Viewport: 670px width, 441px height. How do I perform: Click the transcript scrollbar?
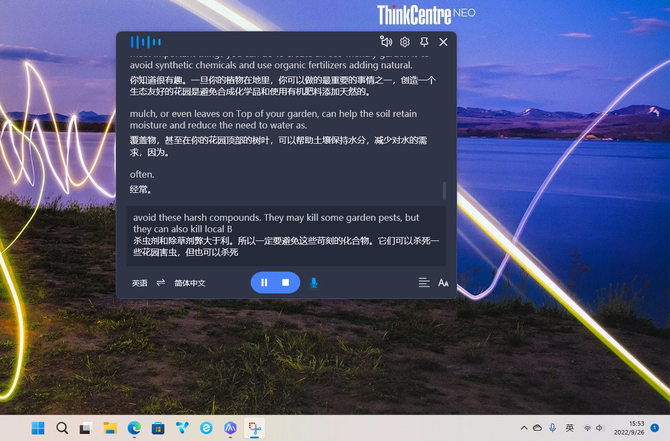[x=445, y=190]
